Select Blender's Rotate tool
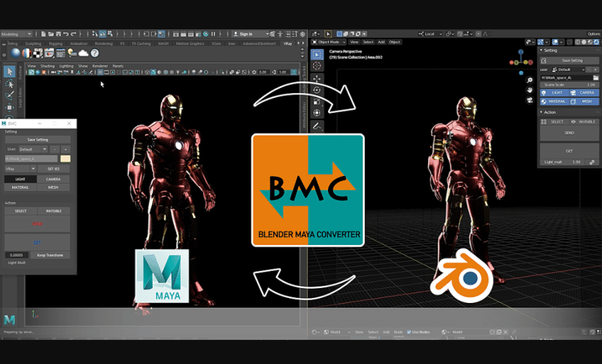Viewport: 602px width, 364px height. coord(317,90)
